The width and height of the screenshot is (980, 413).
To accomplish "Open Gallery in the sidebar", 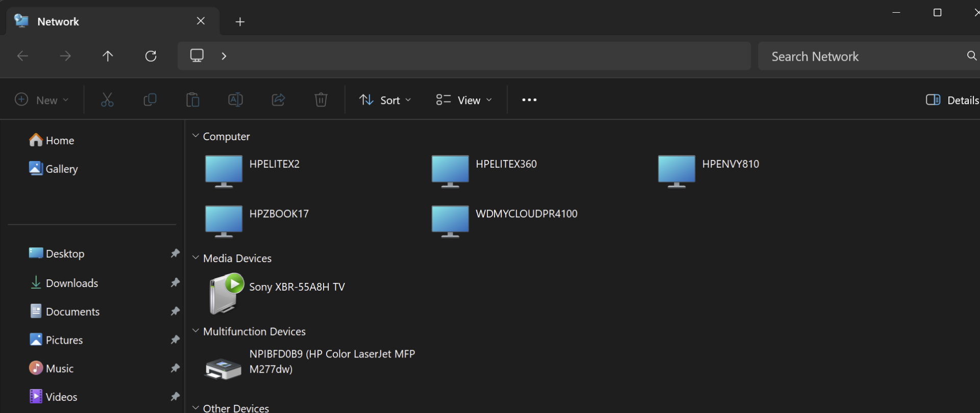I will [x=54, y=169].
